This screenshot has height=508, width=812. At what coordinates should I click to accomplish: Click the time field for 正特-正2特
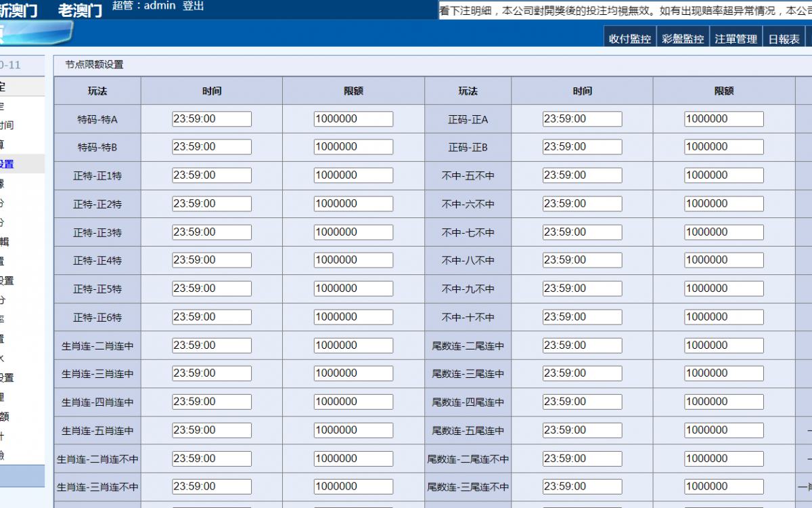point(212,204)
